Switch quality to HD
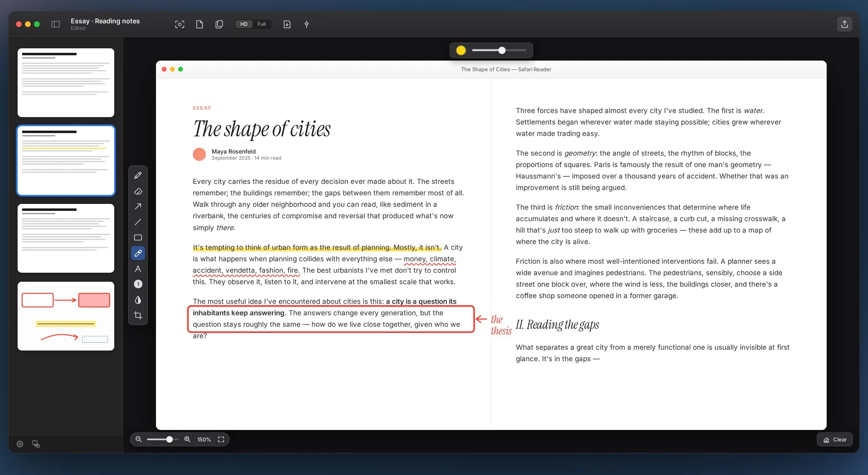The height and width of the screenshot is (475, 868). (x=244, y=24)
